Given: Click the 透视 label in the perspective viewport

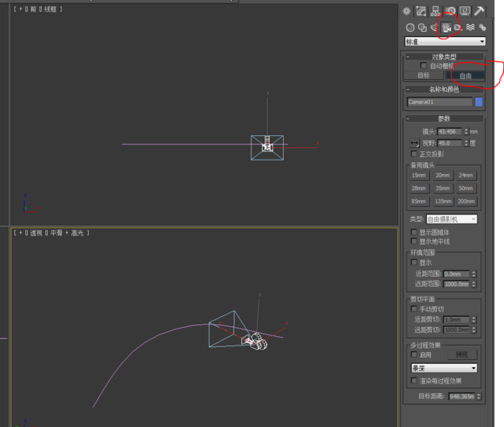Looking at the screenshot, I should 36,233.
